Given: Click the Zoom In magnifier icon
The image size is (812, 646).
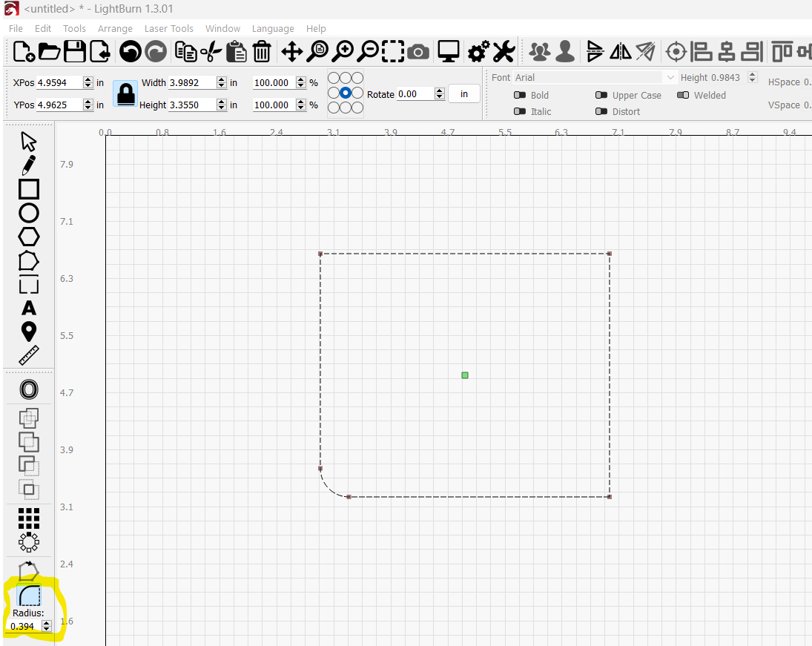Looking at the screenshot, I should [x=343, y=51].
